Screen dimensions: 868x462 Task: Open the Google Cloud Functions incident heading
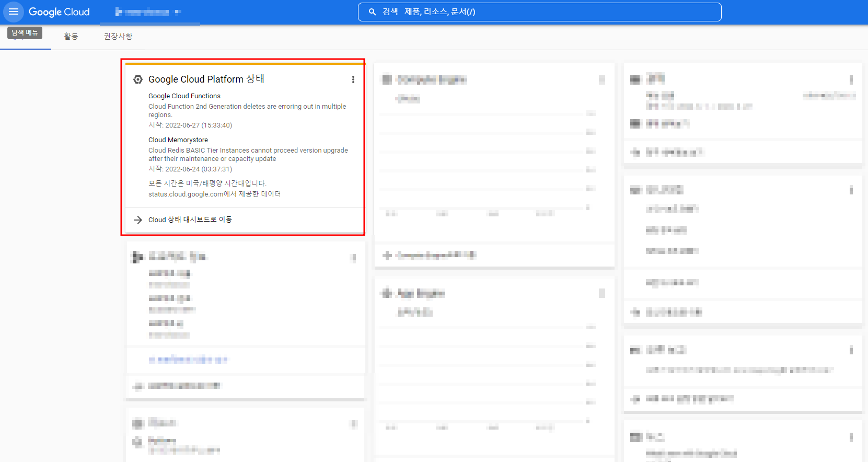click(x=184, y=96)
